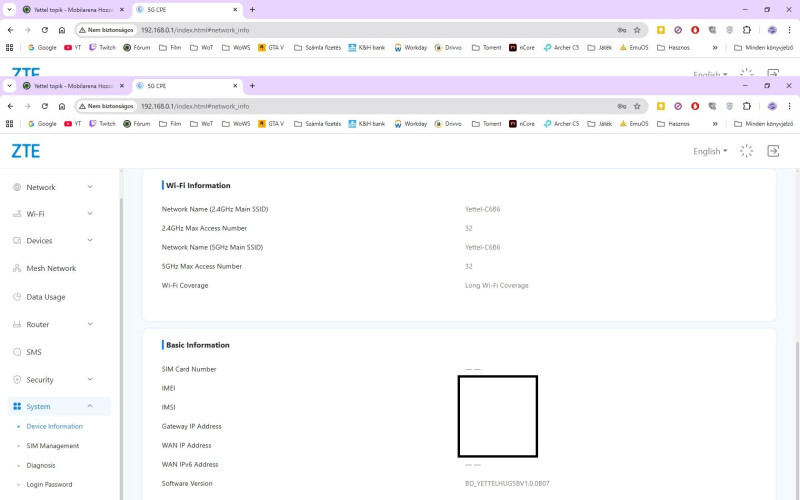Image resolution: width=800 pixels, height=500 pixels.
Task: Reload the page in the front browser window
Action: tap(45, 106)
